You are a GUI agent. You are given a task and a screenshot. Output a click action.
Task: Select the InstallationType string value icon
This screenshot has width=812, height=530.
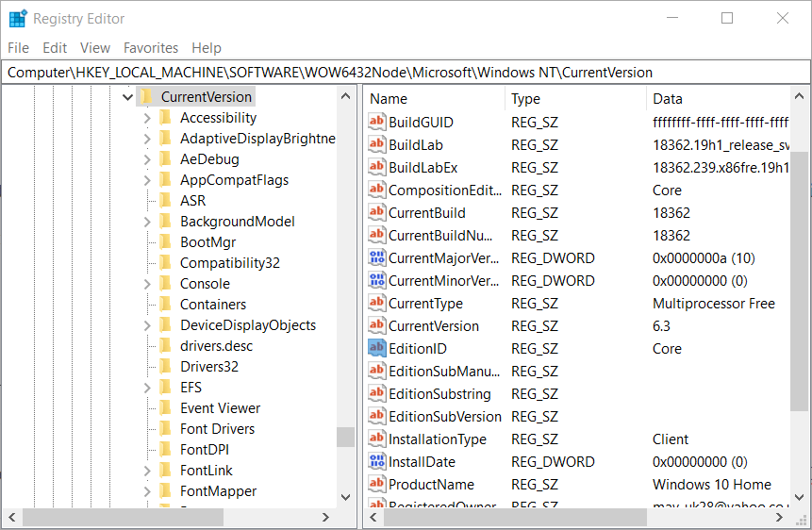point(377,439)
